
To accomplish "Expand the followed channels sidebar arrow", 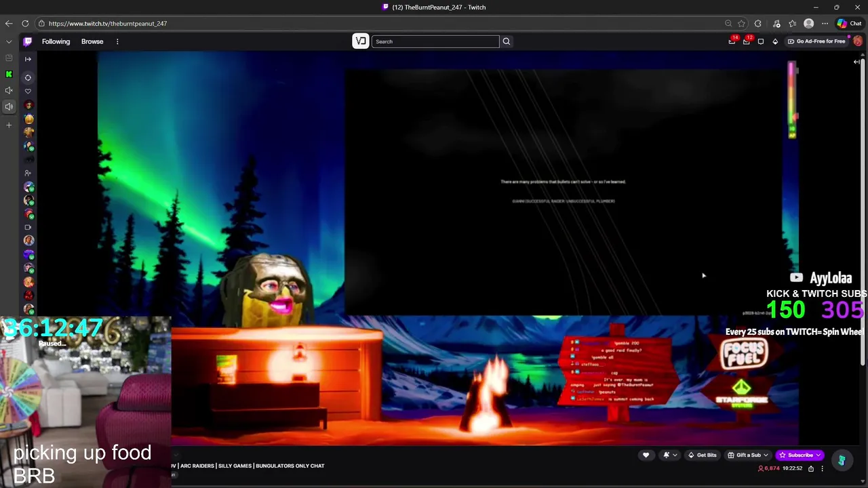I will [x=28, y=59].
